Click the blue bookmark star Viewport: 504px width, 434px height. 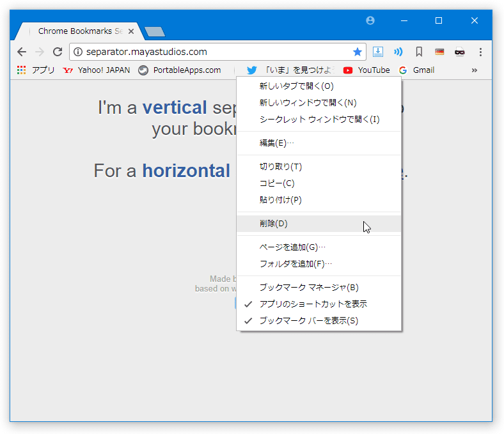coord(357,52)
